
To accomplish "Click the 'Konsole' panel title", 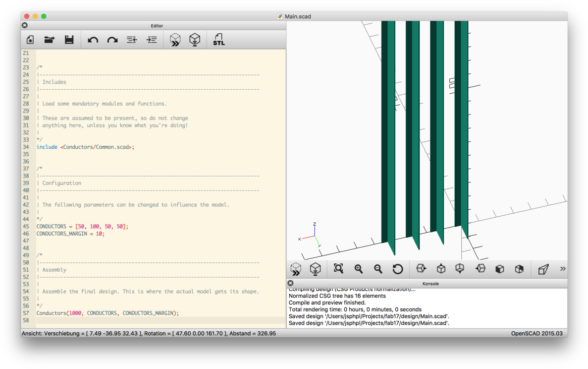I will (x=430, y=283).
